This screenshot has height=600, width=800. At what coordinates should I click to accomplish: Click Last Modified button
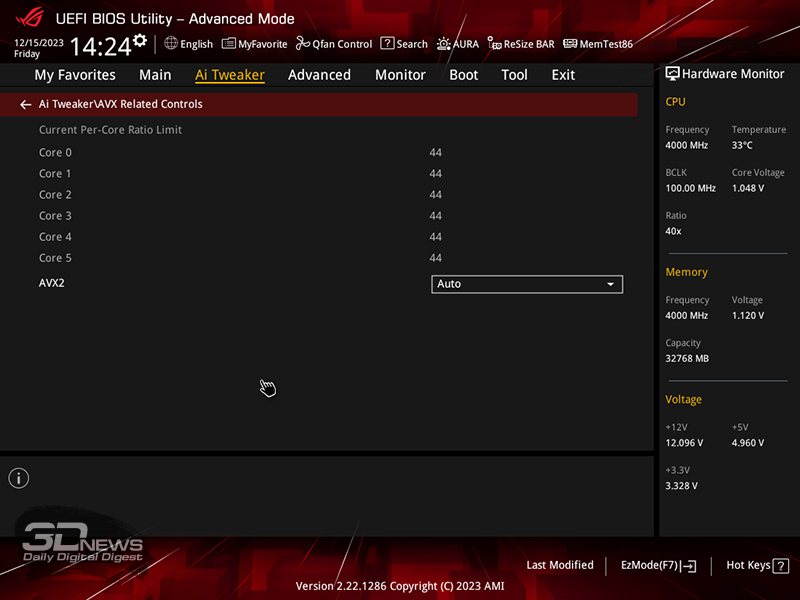coord(560,565)
